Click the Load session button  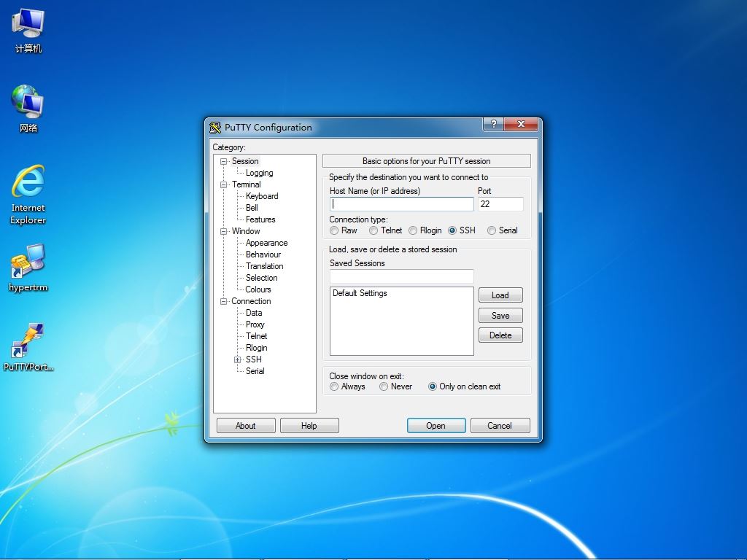[x=500, y=295]
